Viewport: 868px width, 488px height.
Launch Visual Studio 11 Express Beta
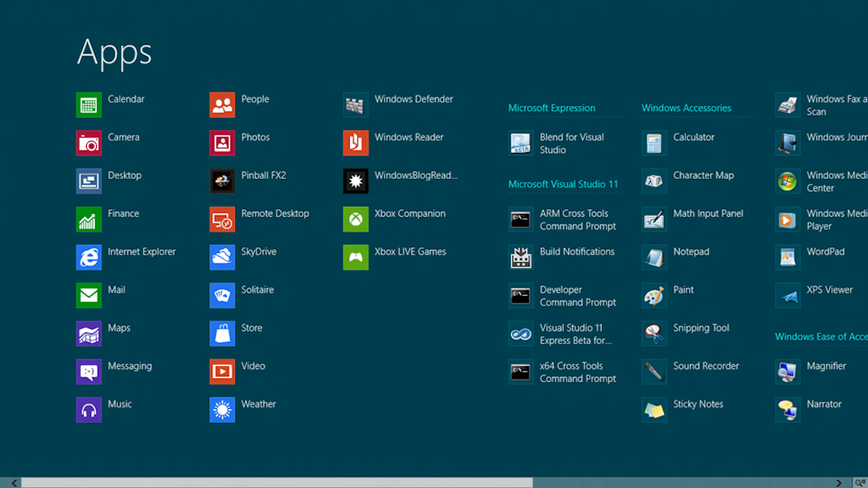coord(569,333)
